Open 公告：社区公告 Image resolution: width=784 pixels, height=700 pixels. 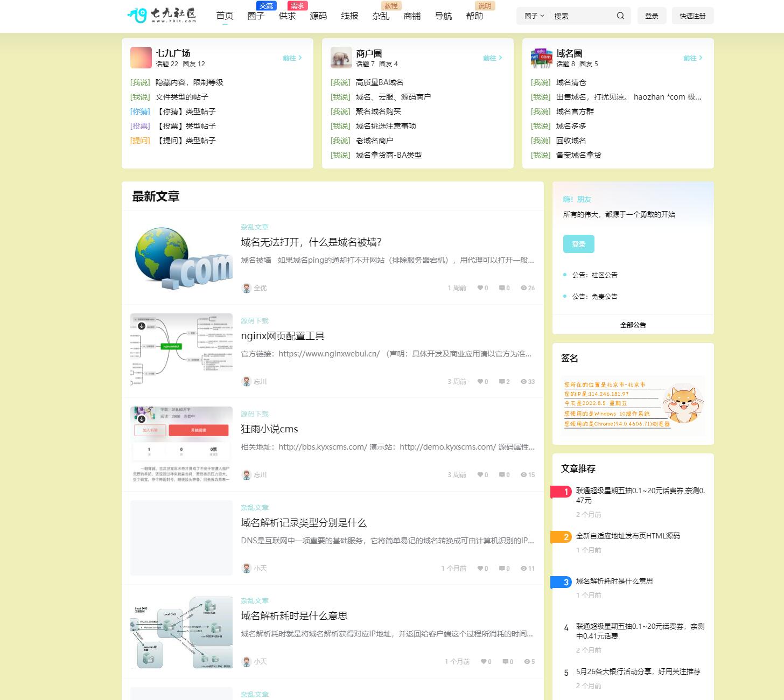click(594, 275)
